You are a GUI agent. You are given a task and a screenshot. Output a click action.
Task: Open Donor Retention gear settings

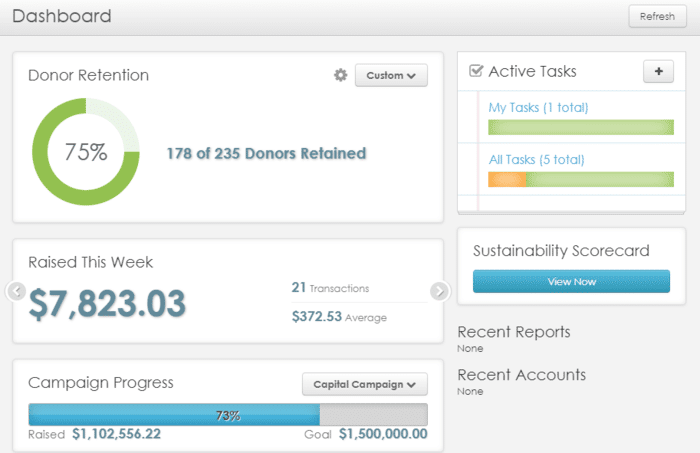pyautogui.click(x=341, y=75)
